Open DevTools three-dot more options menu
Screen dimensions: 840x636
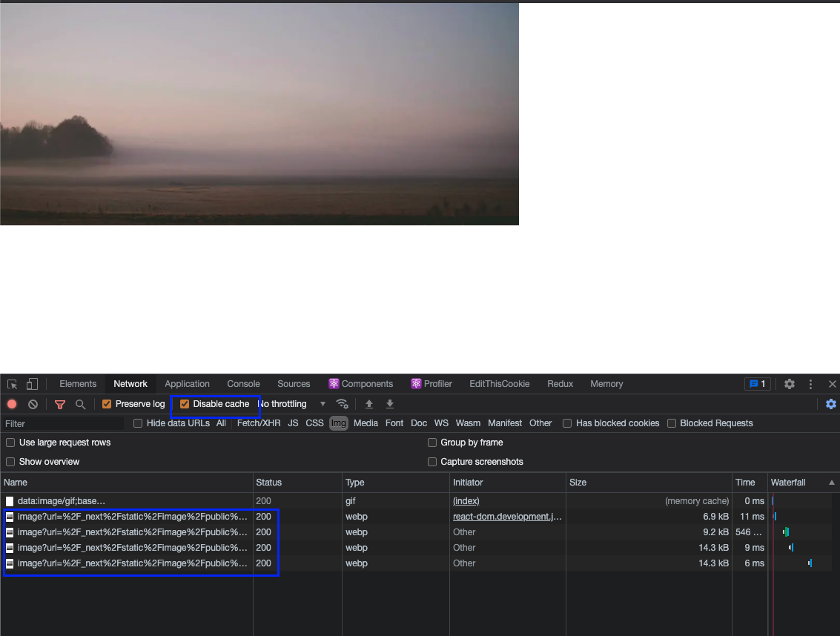tap(811, 384)
